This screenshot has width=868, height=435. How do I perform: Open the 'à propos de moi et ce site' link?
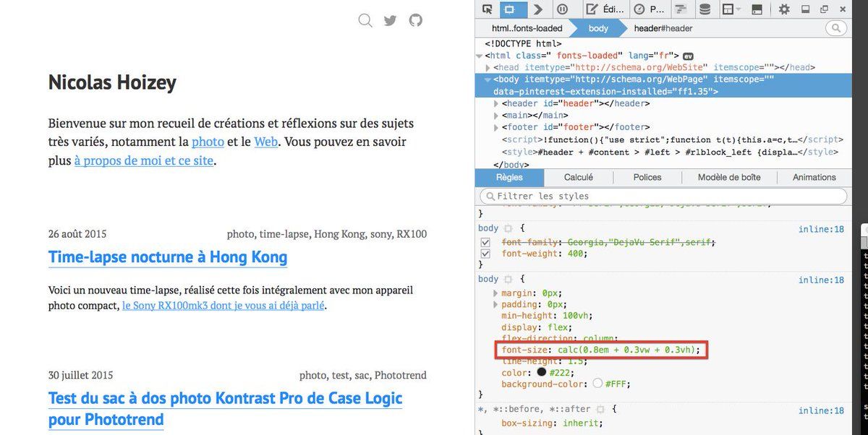[144, 160]
